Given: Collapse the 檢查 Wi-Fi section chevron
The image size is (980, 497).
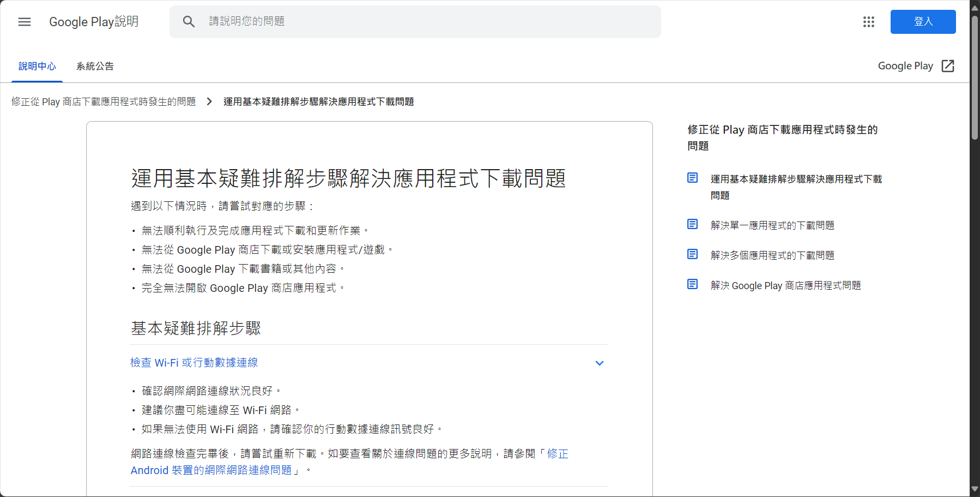Looking at the screenshot, I should click(600, 363).
